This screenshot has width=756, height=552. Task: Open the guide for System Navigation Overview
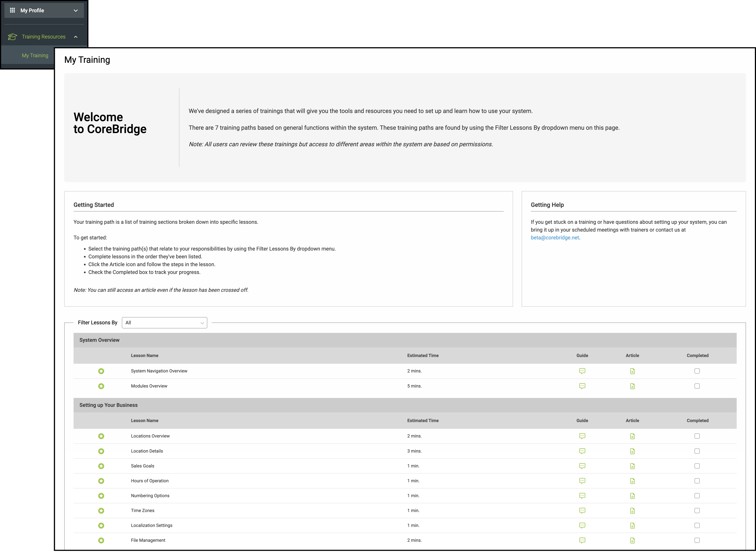click(582, 371)
